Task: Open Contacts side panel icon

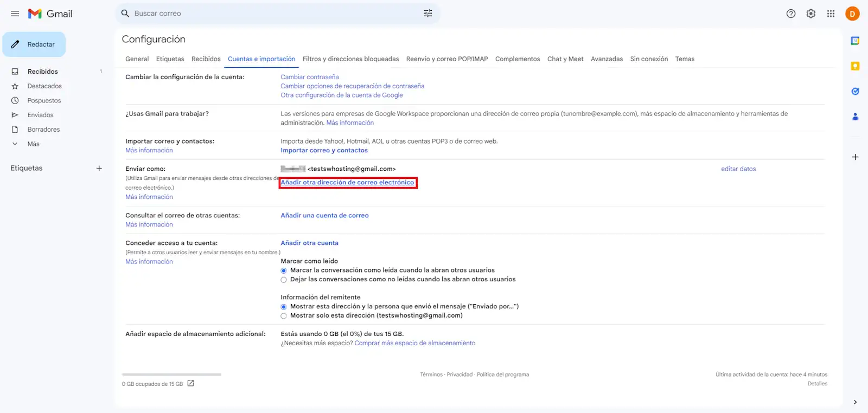Action: pos(855,117)
